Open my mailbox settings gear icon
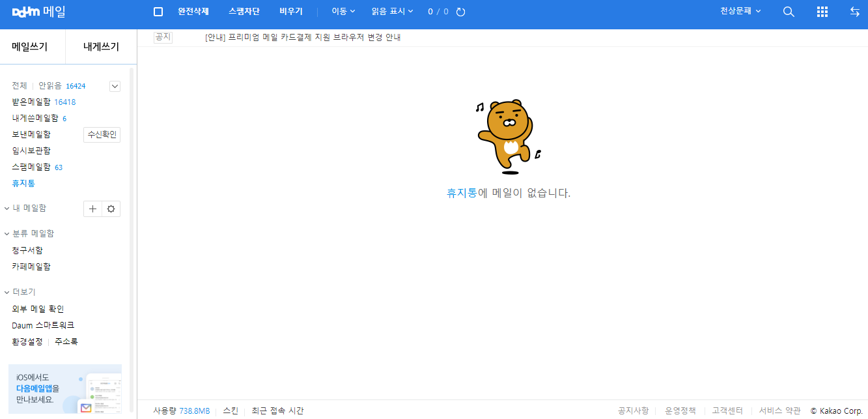 tap(111, 209)
